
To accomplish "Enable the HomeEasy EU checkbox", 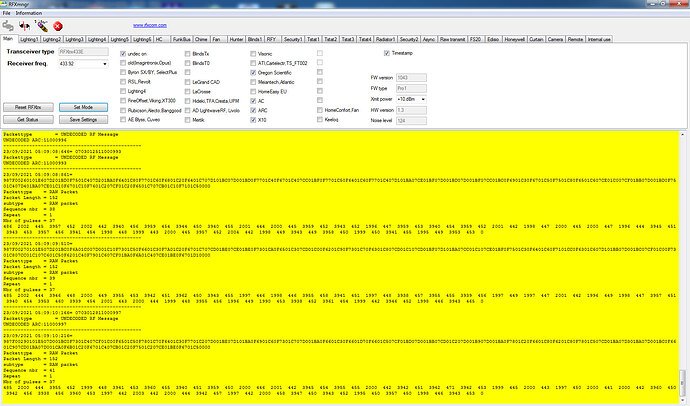I will [253, 91].
